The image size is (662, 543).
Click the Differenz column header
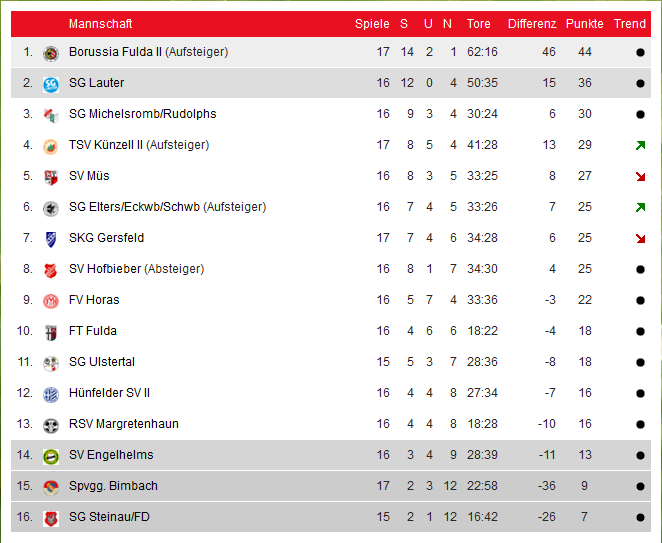point(532,24)
